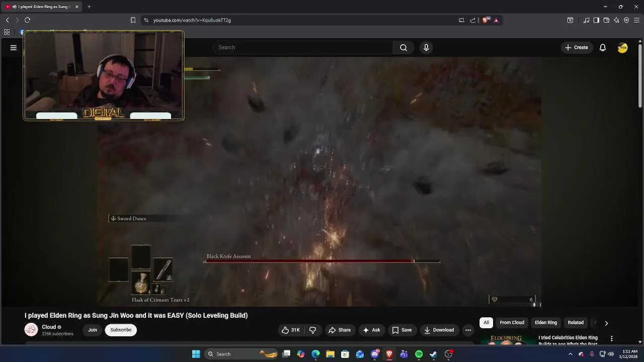Reload the current page
This screenshot has height=362, width=644.
[28, 20]
